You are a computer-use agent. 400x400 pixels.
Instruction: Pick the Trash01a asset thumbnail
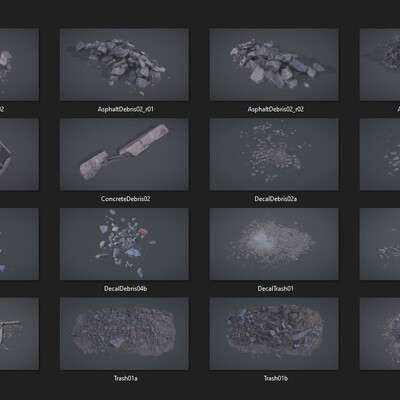coord(124,334)
